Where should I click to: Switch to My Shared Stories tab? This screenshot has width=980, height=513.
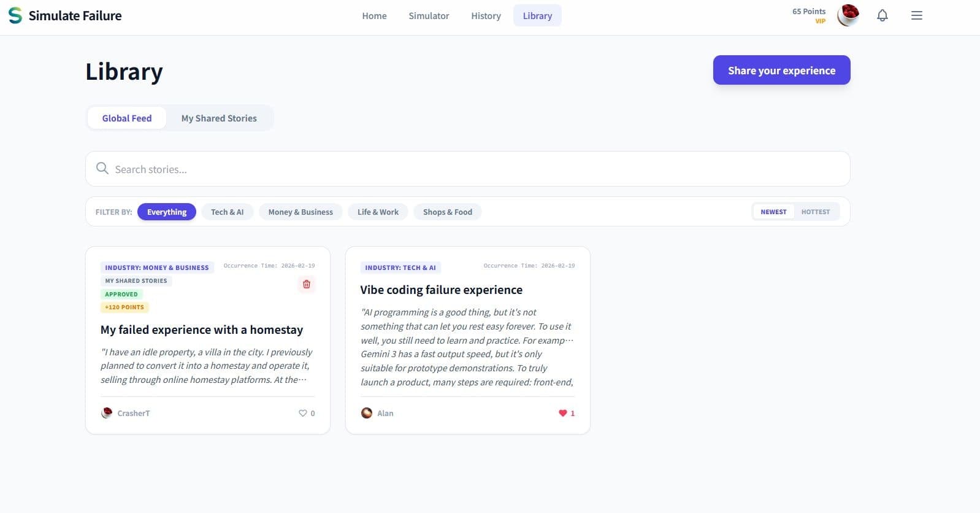219,118
